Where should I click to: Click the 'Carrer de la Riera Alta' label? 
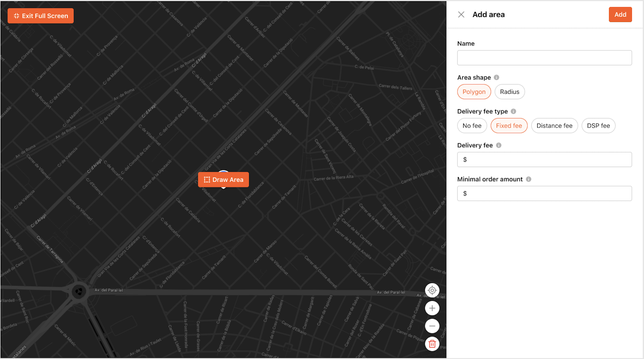(x=334, y=178)
